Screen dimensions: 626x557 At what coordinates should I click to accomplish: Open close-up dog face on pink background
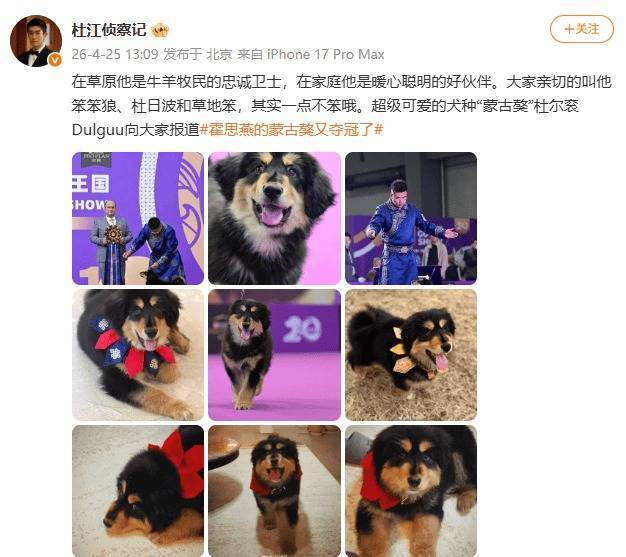274,218
